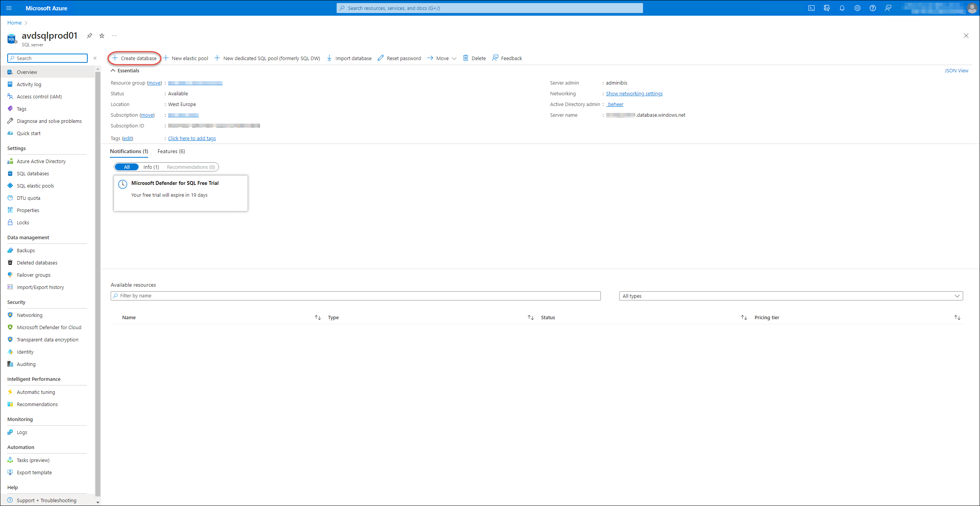
Task: Open the Directories and subscriptions filter icon
Action: point(826,8)
